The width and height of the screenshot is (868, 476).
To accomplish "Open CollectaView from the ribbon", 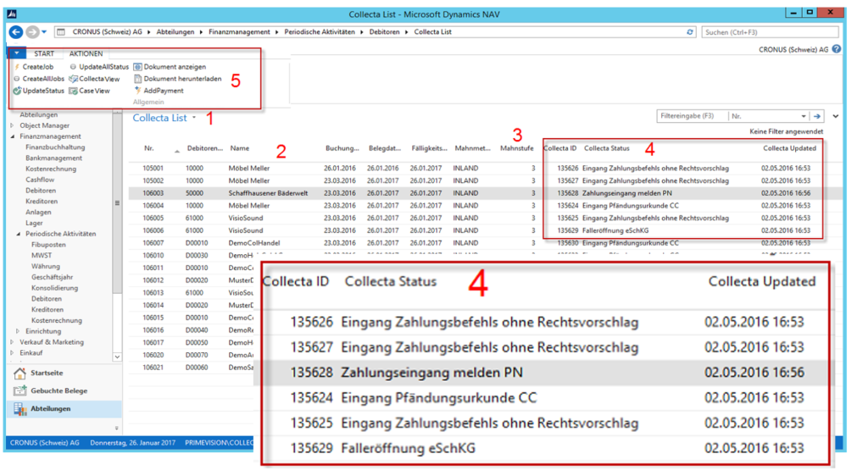I will tap(94, 79).
